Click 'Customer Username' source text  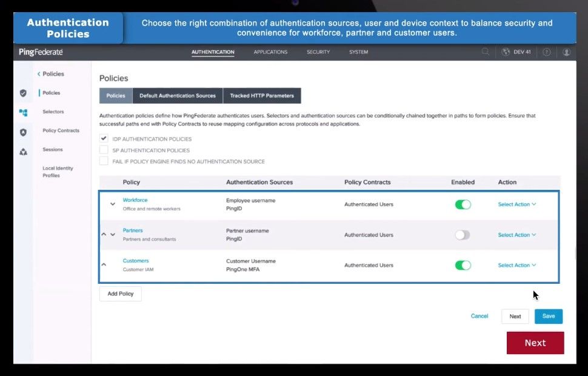(x=251, y=261)
